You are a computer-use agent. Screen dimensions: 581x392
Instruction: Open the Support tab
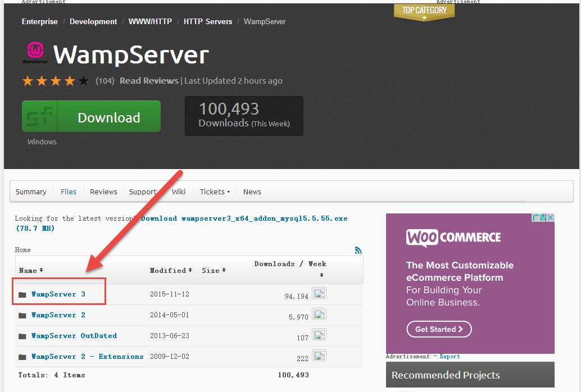[x=143, y=192]
